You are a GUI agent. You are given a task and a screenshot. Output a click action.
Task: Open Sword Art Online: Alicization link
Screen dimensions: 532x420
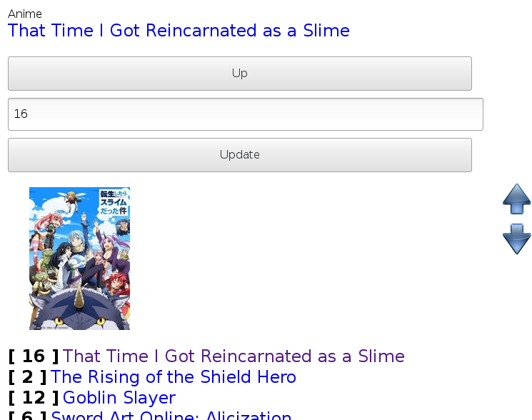click(x=171, y=415)
